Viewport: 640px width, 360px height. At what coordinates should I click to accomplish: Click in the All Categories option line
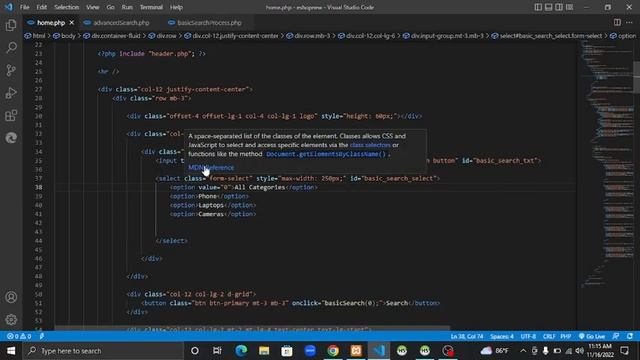click(x=244, y=187)
